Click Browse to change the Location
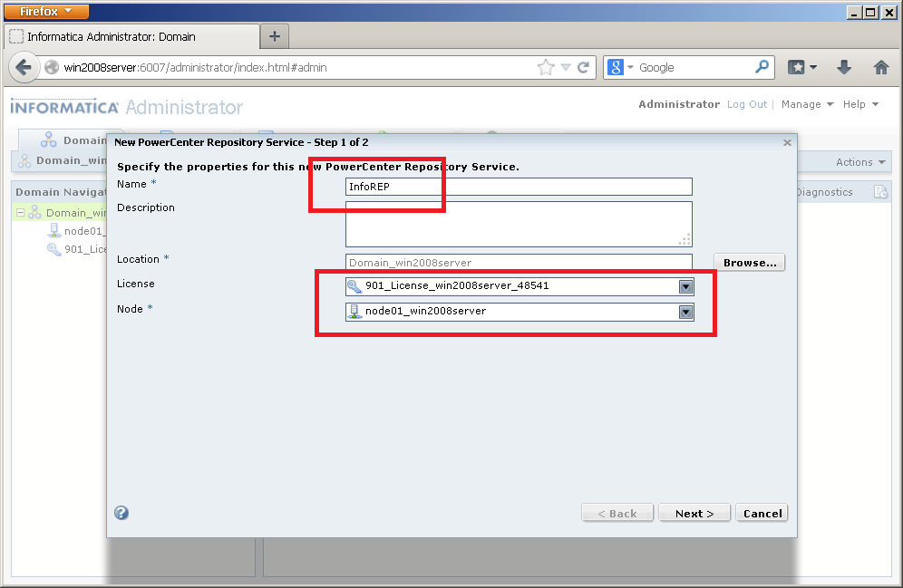This screenshot has width=903, height=588. [749, 262]
